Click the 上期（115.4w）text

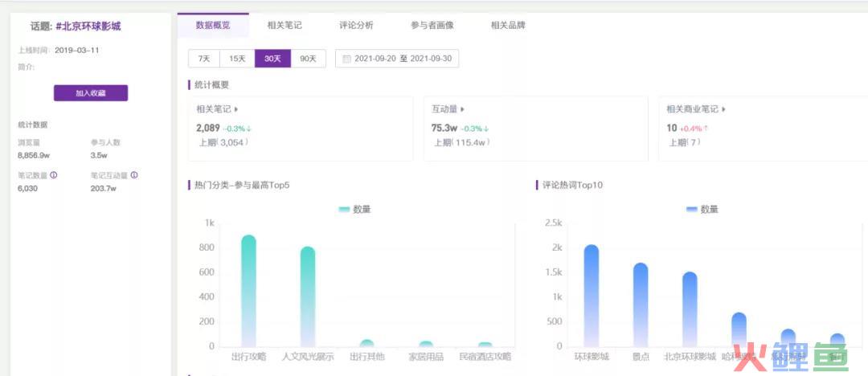[x=461, y=142]
